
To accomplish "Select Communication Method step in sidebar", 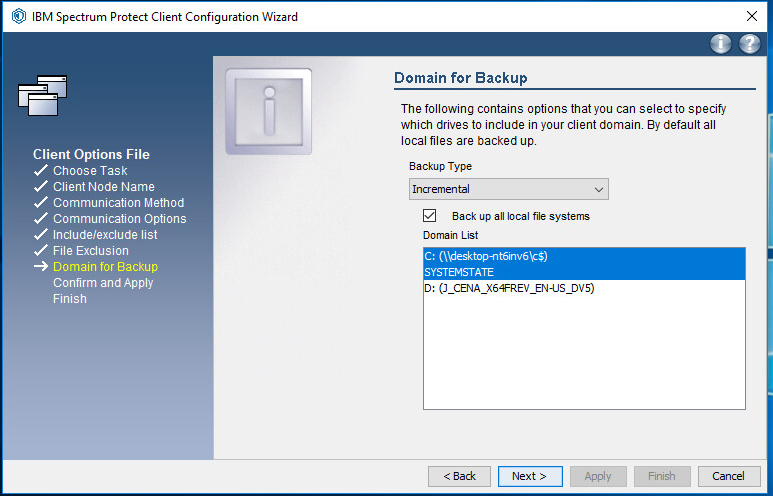I will click(118, 203).
